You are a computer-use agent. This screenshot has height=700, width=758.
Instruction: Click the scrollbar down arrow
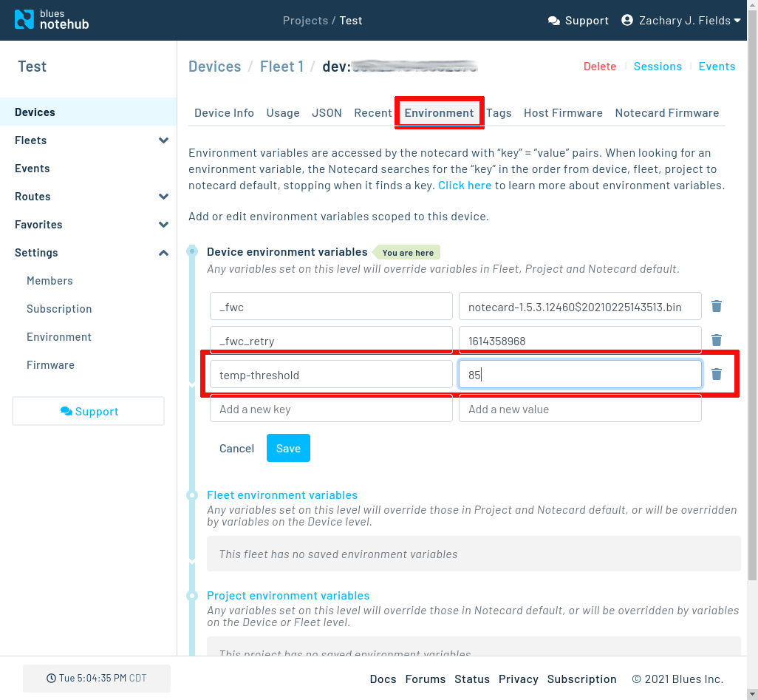(x=751, y=693)
